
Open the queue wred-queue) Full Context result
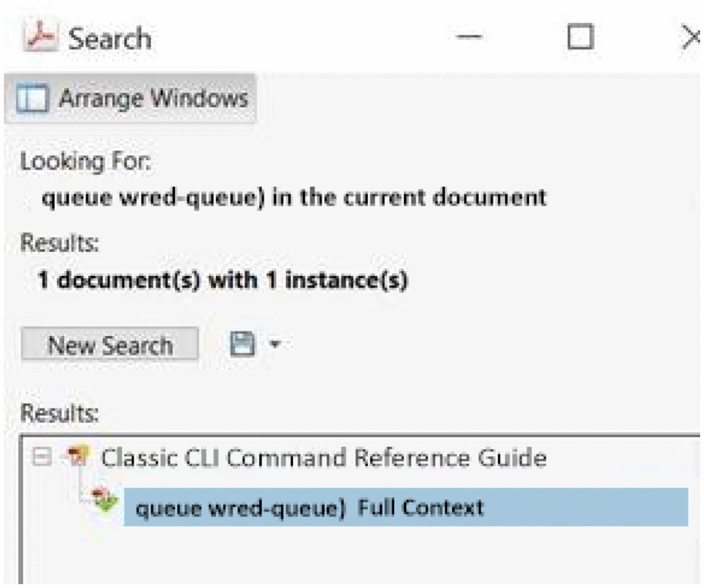pos(308,508)
